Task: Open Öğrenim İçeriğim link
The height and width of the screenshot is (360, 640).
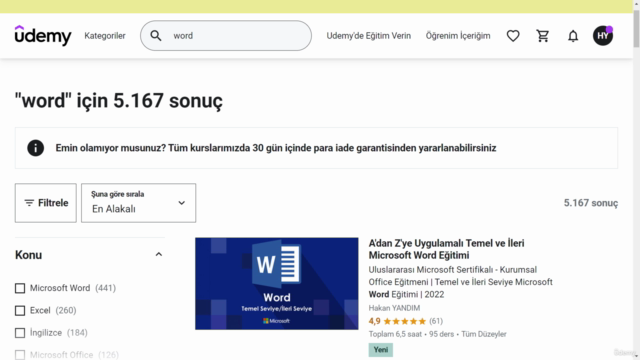Action: pyautogui.click(x=458, y=36)
